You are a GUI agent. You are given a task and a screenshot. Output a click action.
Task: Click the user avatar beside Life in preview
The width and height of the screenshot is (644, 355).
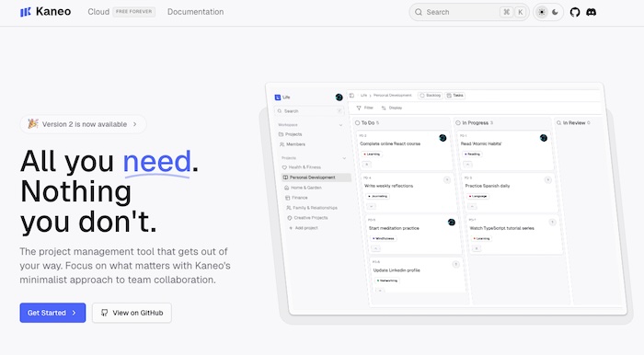tap(339, 97)
